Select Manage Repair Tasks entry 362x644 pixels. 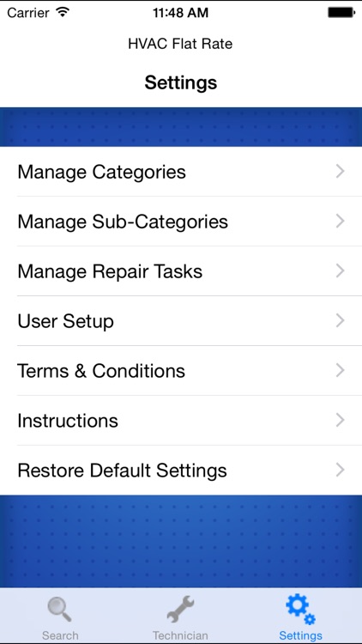(181, 271)
